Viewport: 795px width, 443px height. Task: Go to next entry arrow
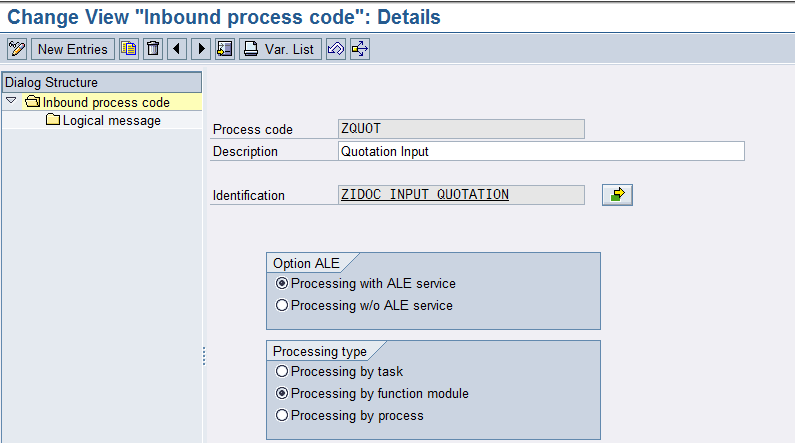(201, 49)
